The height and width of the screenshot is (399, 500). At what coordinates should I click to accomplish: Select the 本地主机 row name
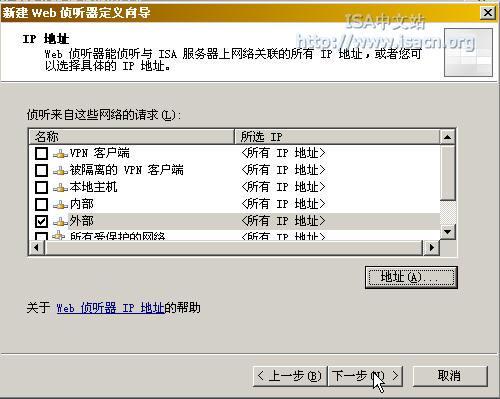click(93, 187)
